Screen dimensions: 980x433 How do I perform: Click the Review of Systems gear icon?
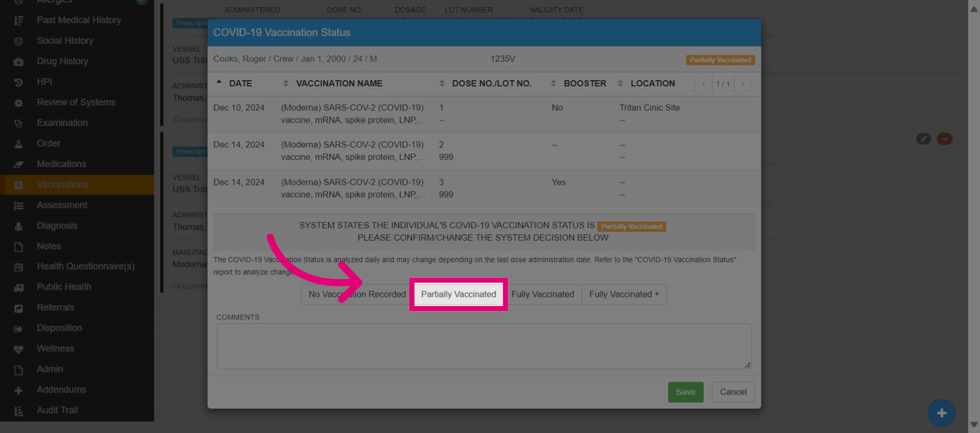pyautogui.click(x=18, y=103)
